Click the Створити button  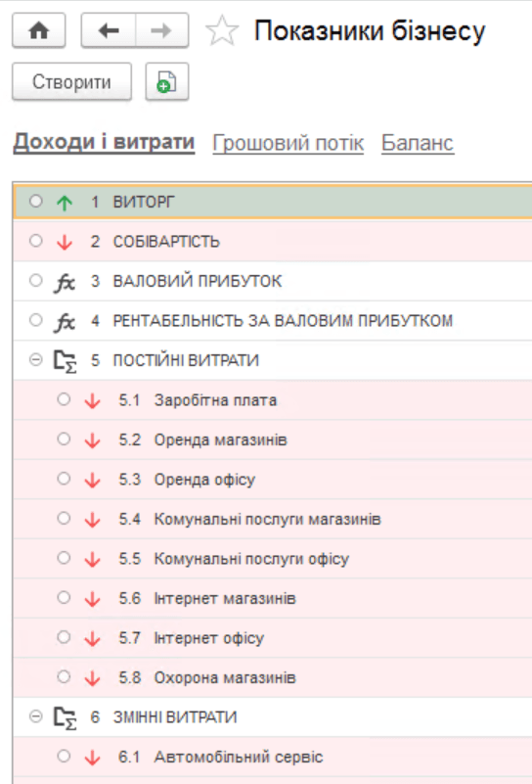(x=72, y=81)
